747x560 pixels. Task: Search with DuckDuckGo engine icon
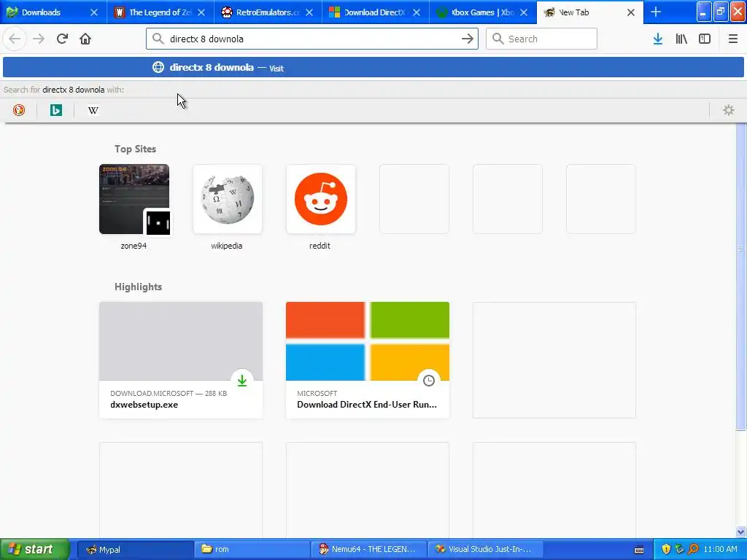click(18, 110)
